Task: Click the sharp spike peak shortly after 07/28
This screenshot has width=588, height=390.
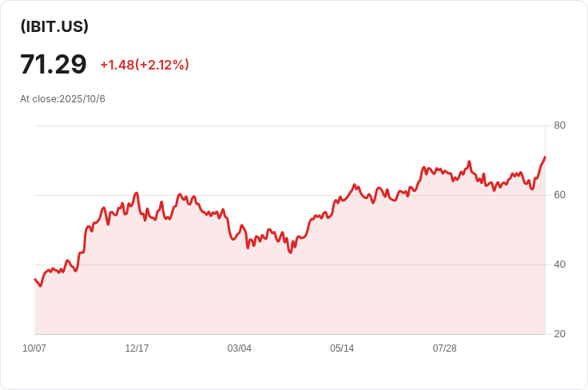Action: [469, 161]
